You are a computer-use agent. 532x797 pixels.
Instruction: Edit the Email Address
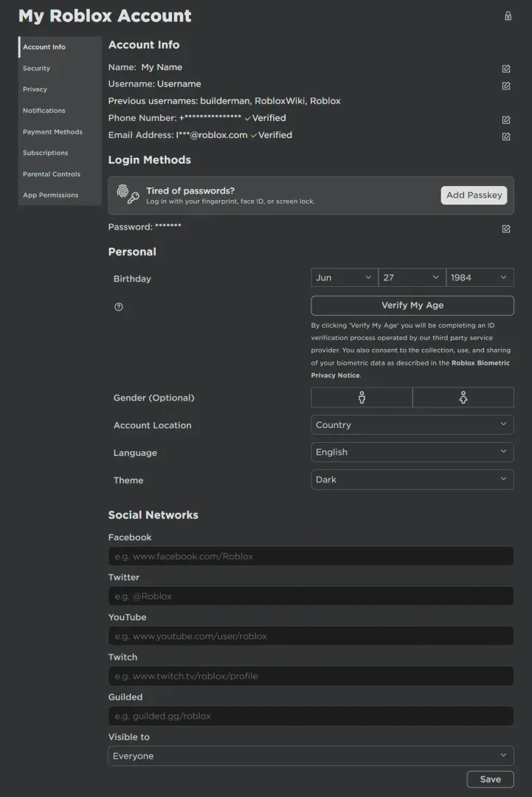click(x=505, y=136)
